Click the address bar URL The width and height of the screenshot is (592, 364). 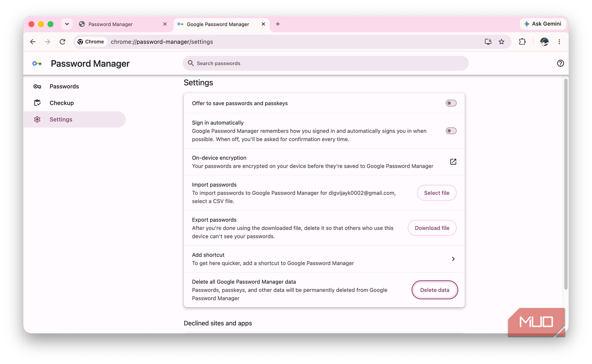tap(162, 42)
